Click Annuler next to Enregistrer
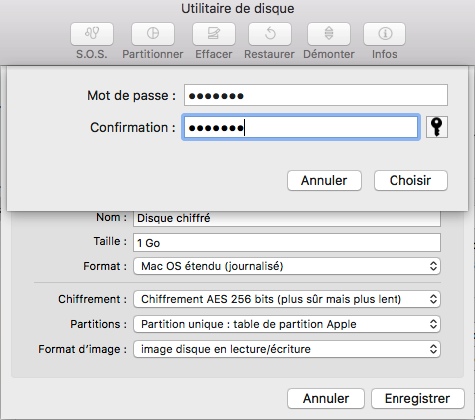Screen dimensions: 475x420 [x=326, y=398]
